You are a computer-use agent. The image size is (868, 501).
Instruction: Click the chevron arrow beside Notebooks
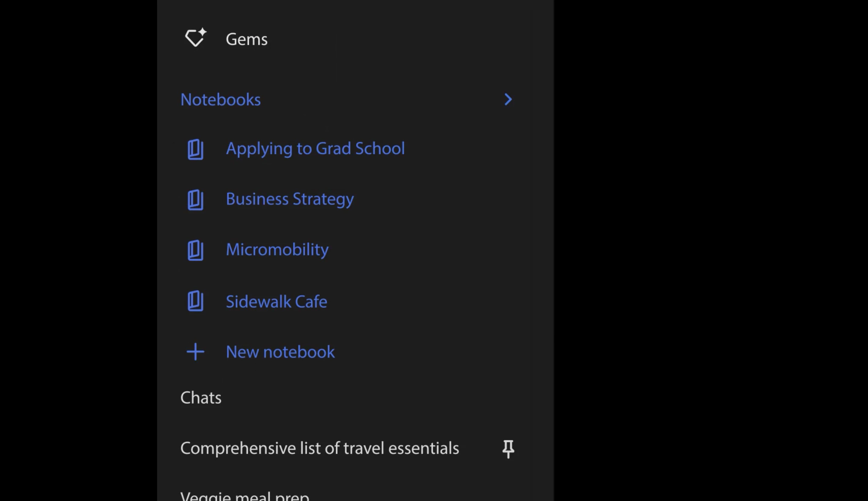click(508, 99)
